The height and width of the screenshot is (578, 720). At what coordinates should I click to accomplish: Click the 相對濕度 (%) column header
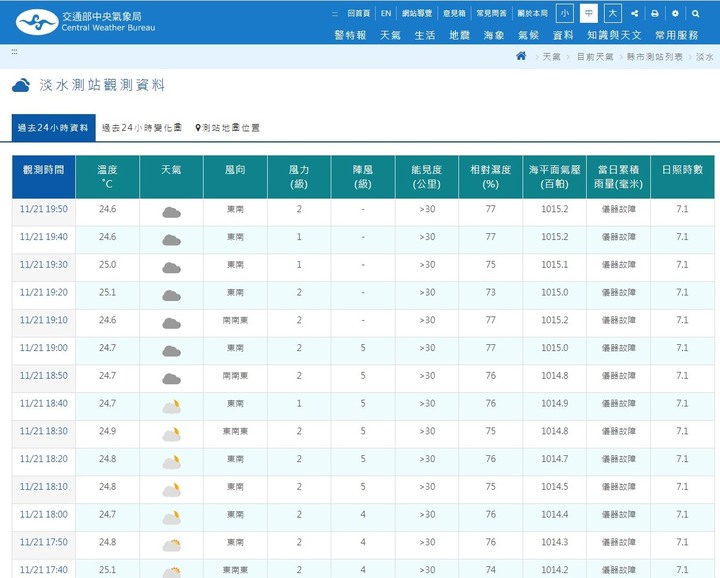(x=490, y=177)
